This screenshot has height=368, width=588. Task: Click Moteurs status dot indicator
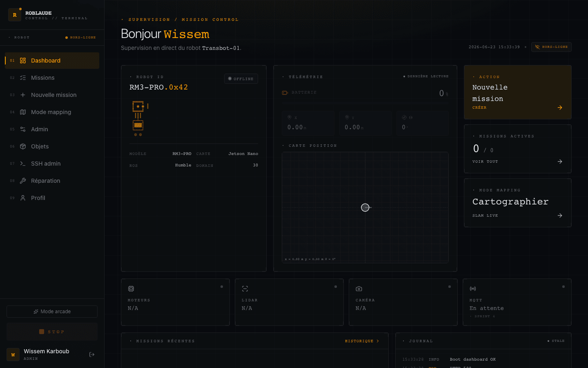(222, 287)
